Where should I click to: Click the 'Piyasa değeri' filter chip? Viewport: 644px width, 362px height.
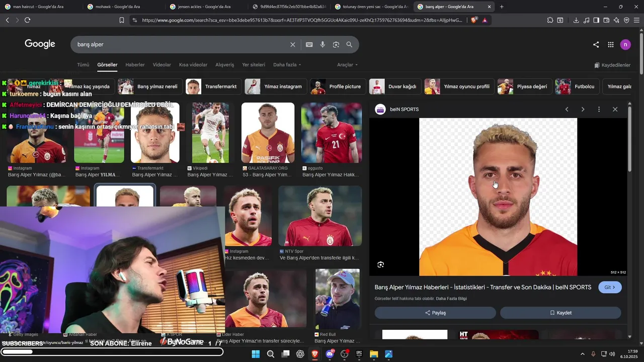pyautogui.click(x=525, y=86)
